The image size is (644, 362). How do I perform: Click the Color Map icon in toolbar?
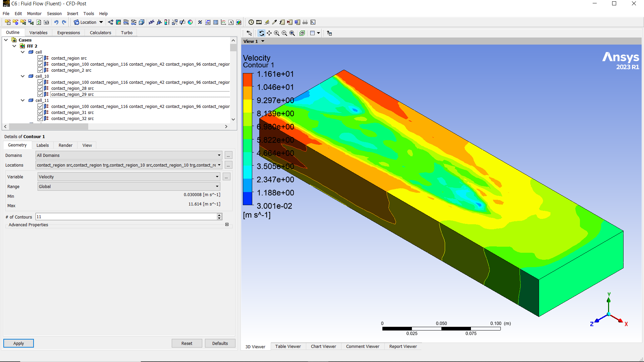click(x=190, y=22)
